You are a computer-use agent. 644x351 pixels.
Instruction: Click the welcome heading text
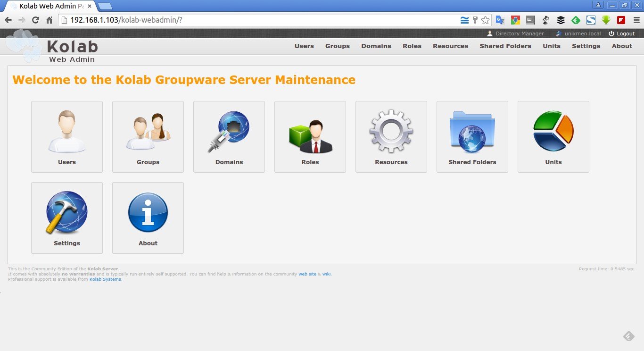184,80
